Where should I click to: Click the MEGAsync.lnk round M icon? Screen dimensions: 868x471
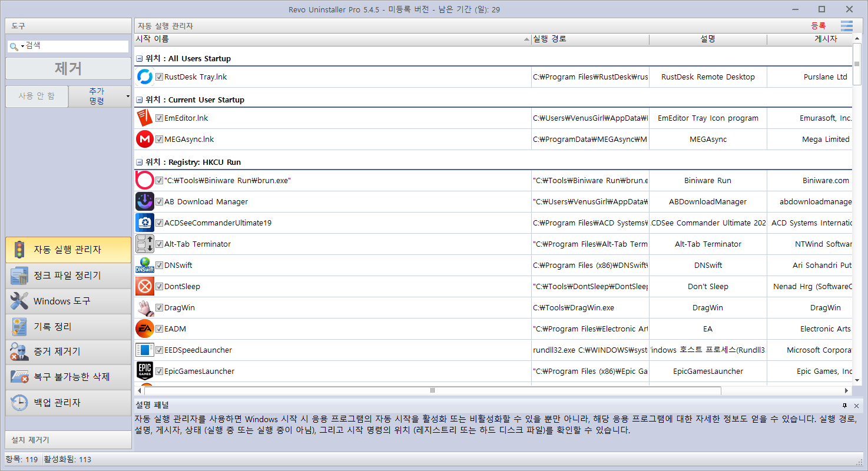[145, 140]
